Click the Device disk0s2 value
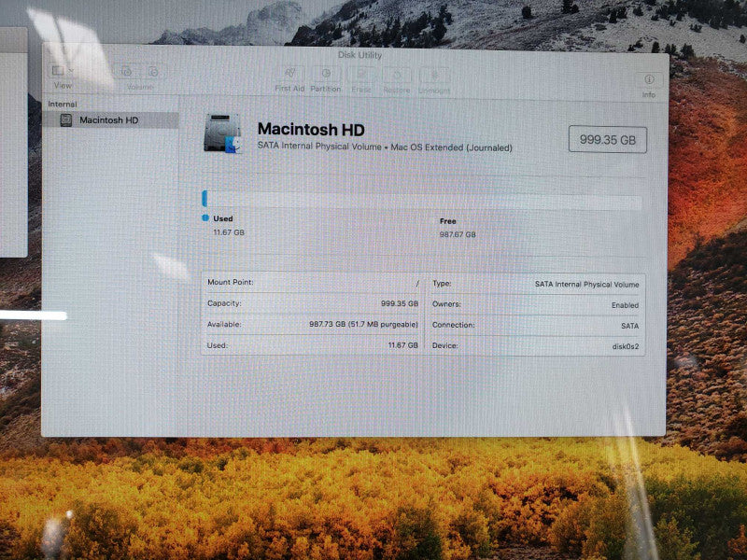This screenshot has height=560, width=747. coord(625,346)
